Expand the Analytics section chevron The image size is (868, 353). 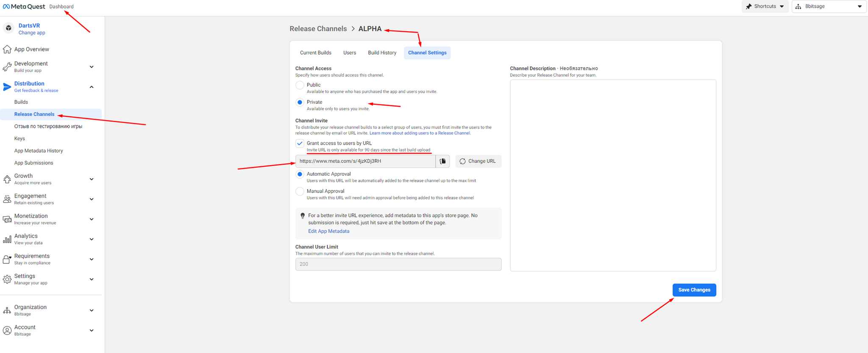coord(92,239)
